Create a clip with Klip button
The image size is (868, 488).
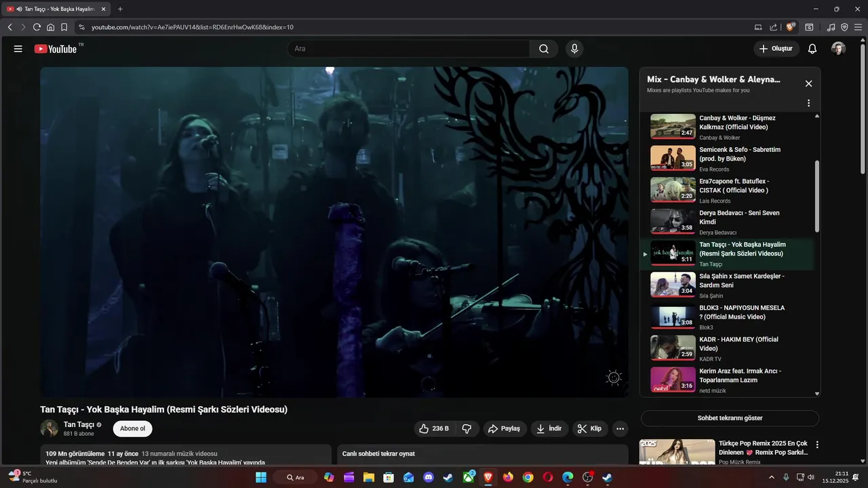coord(590,428)
